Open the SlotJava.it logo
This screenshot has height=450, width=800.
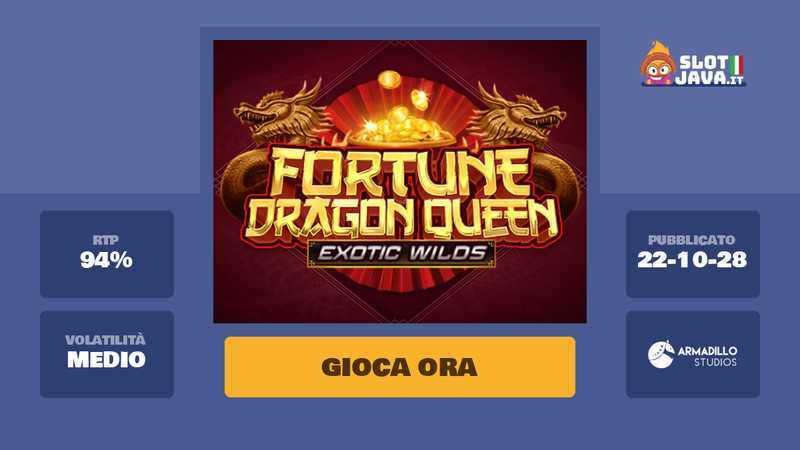point(693,64)
